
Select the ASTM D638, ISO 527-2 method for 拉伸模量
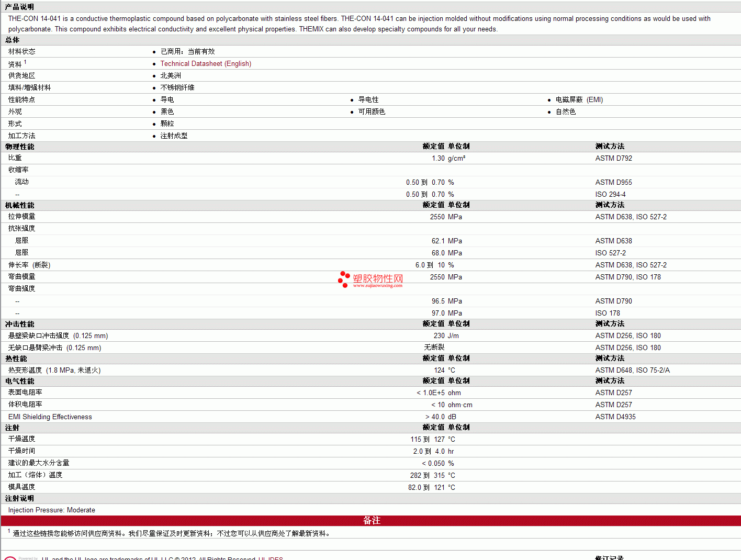631,217
